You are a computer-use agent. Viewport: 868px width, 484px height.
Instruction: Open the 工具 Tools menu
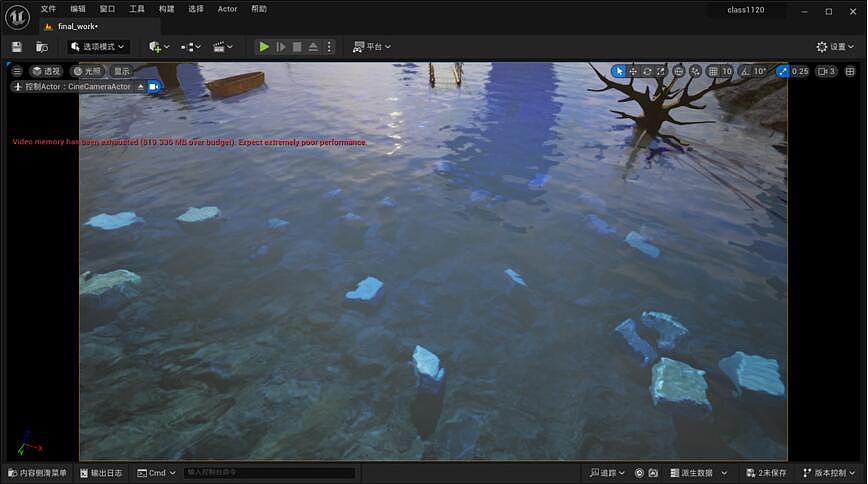[137, 9]
